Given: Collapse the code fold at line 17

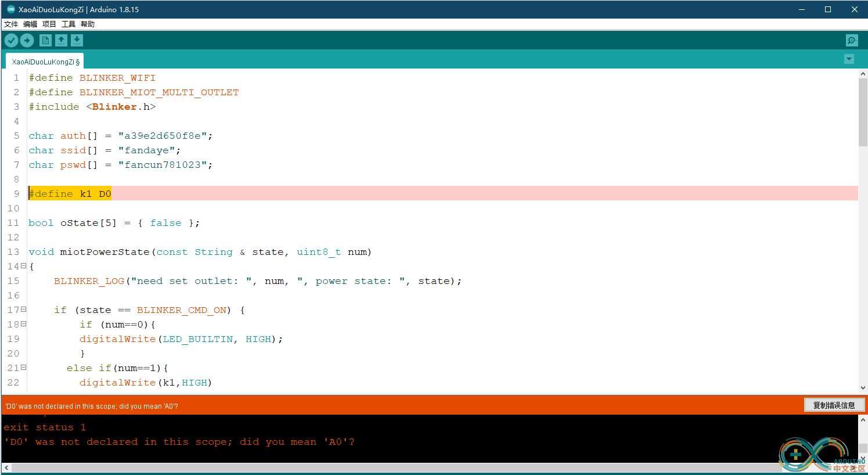Looking at the screenshot, I should click(x=23, y=310).
